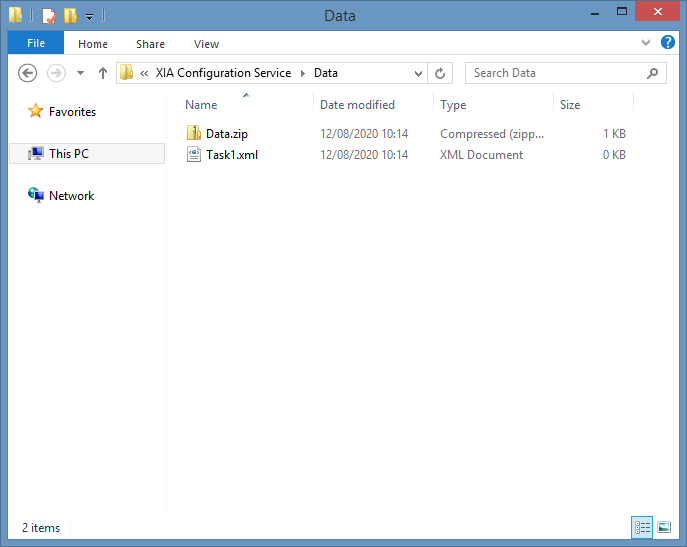Switch to Details view layout
Screen dimensions: 687x547
(x=642, y=527)
